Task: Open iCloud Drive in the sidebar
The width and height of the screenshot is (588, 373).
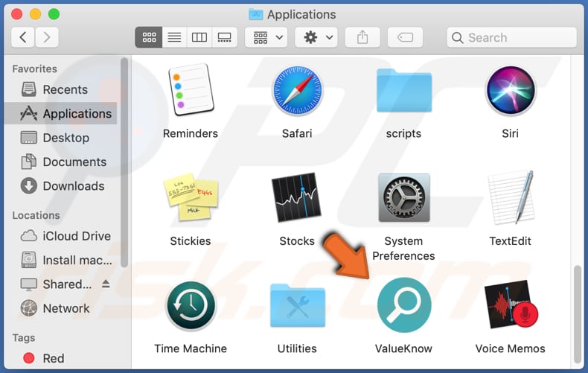Action: pyautogui.click(x=61, y=236)
